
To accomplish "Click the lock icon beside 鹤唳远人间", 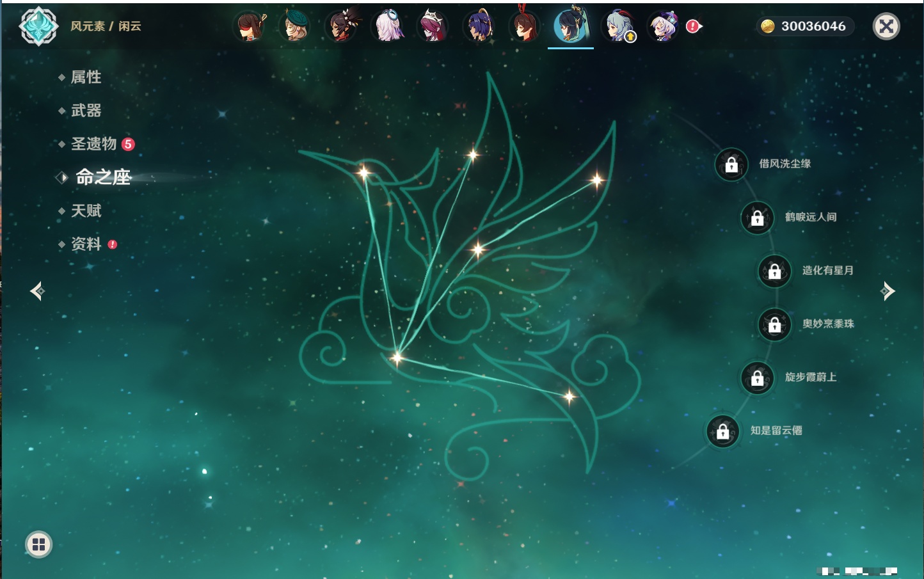I will 758,218.
